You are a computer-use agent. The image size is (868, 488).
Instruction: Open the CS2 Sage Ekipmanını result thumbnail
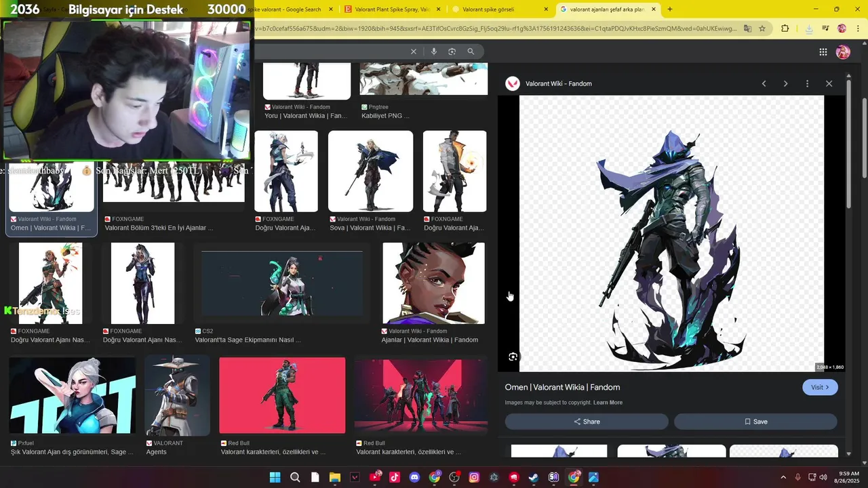(x=282, y=283)
